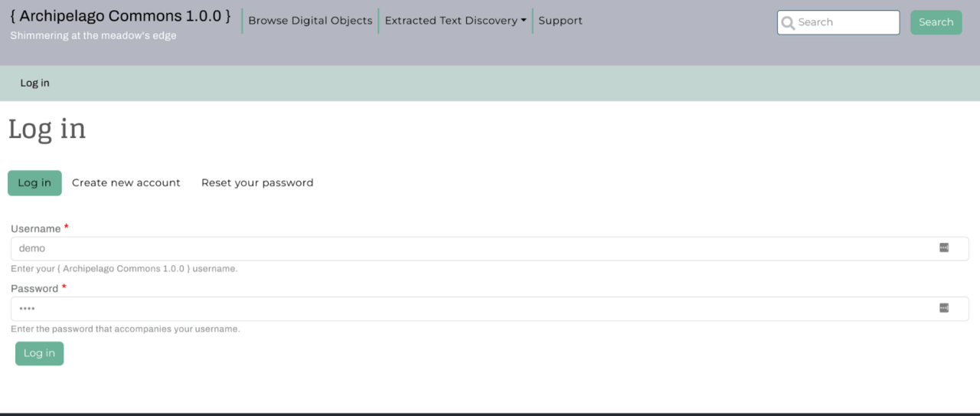
Task: Open Browse Digital Objects menu item
Action: [x=310, y=21]
